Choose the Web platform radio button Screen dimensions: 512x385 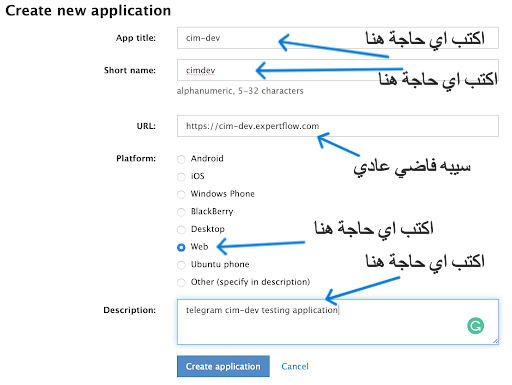(x=181, y=247)
